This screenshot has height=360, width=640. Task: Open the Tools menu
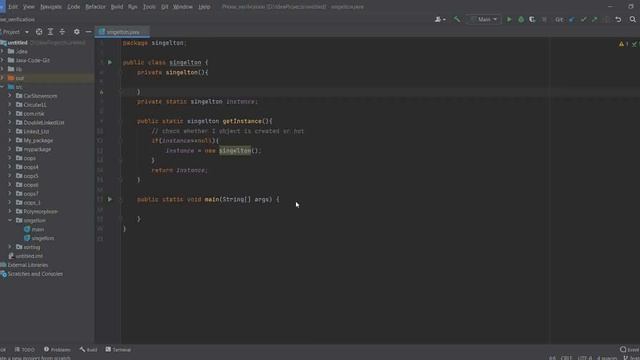coord(149,7)
